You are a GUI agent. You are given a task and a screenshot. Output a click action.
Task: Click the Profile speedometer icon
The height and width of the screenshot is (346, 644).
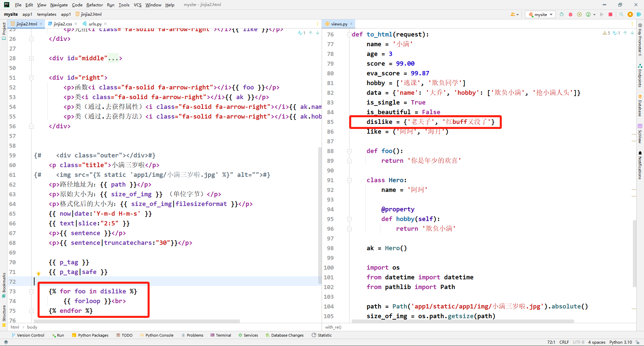588,14
